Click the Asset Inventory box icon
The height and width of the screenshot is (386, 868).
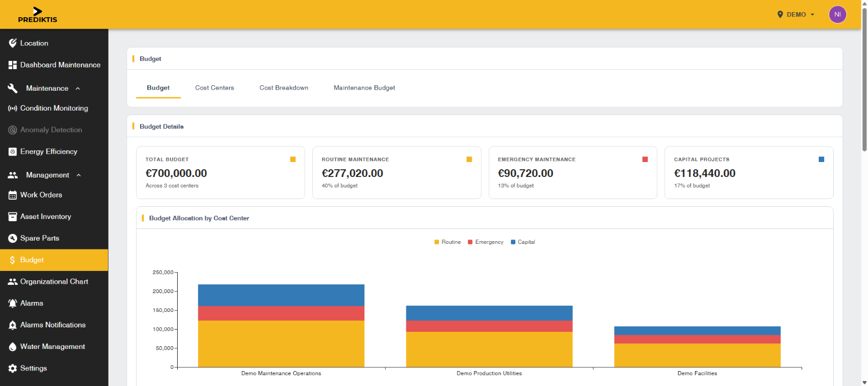13,217
